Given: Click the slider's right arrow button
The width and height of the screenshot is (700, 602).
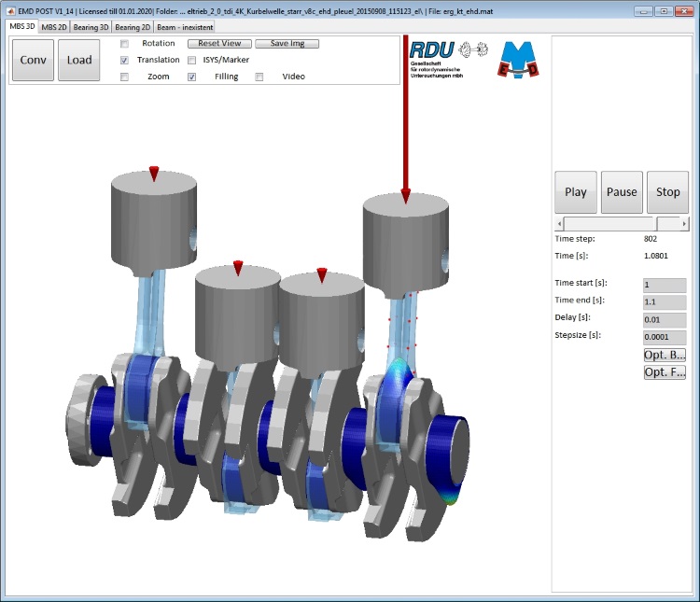Looking at the screenshot, I should coord(685,224).
